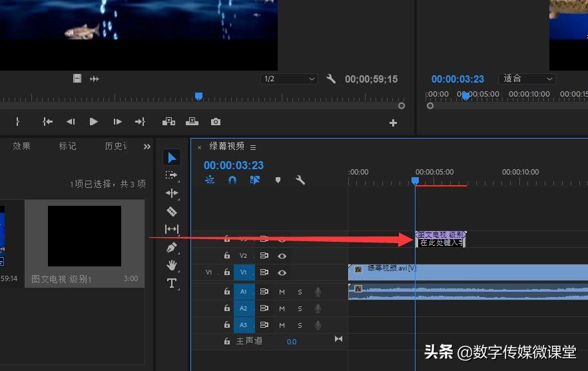Expand hidden panel tabs chevron
The image size is (588, 371).
coord(147,147)
